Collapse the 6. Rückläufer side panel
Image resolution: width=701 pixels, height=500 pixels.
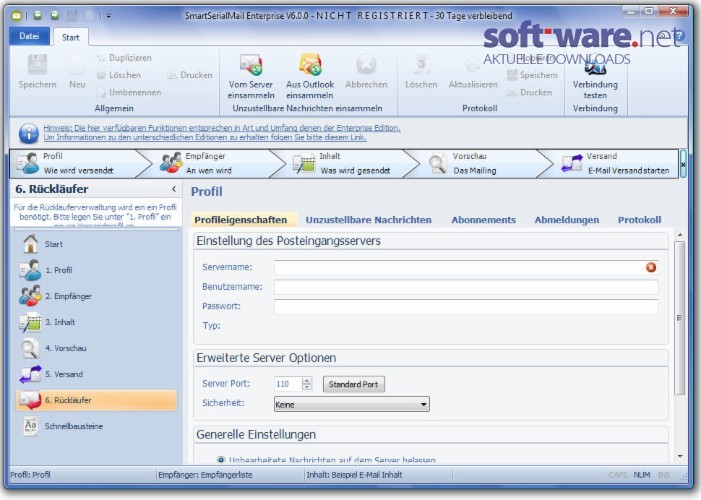[174, 189]
